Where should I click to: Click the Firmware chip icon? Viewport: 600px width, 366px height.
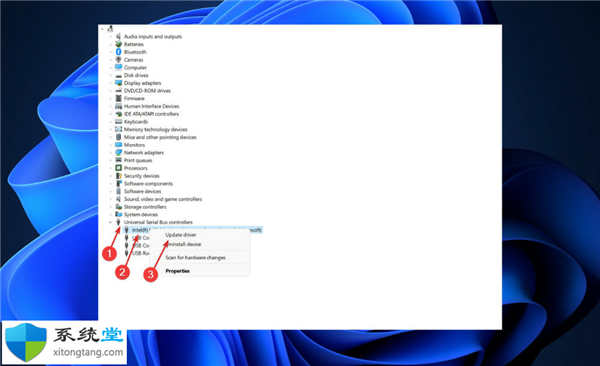coord(119,98)
